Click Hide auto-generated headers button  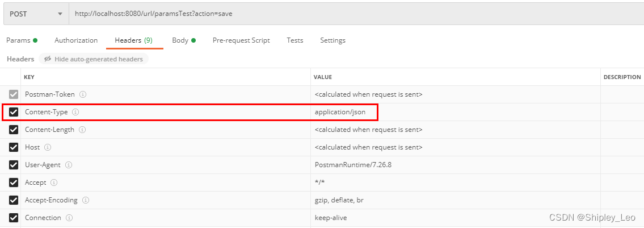tap(94, 59)
